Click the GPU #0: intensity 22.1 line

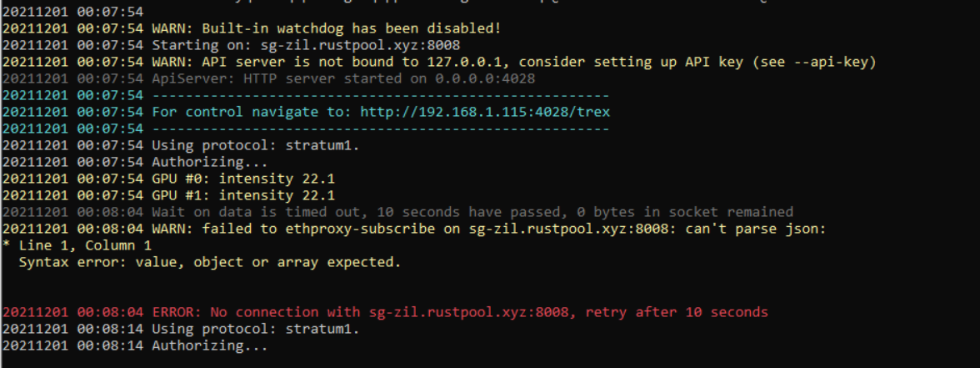point(168,179)
